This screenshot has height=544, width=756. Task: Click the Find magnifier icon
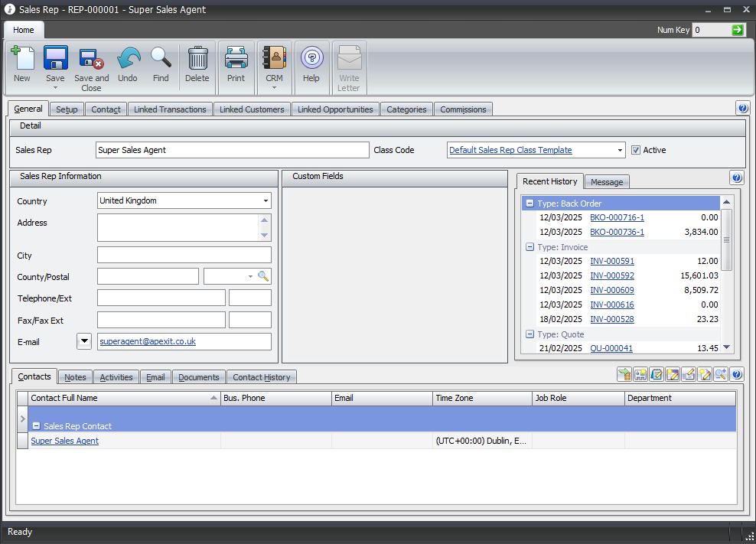[x=161, y=59]
